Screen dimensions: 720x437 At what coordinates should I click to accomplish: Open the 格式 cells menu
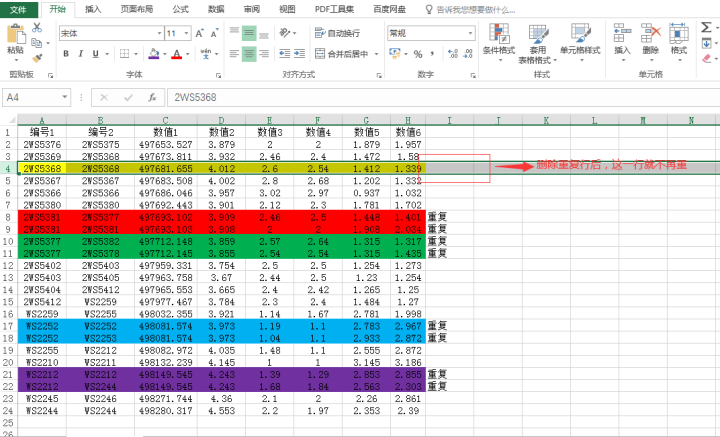(679, 42)
